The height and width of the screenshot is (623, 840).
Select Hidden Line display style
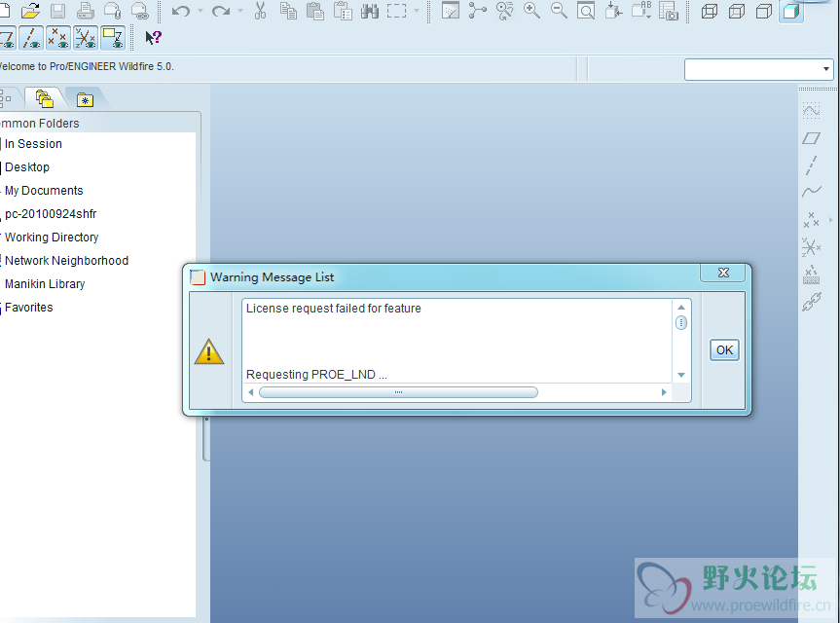pos(737,10)
